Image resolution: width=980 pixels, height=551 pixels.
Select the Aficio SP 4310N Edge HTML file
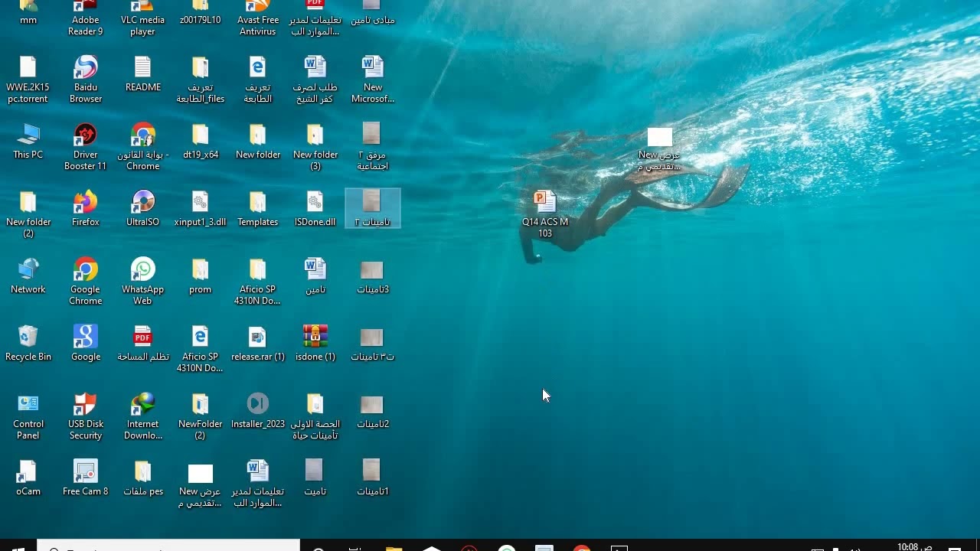[x=200, y=349]
